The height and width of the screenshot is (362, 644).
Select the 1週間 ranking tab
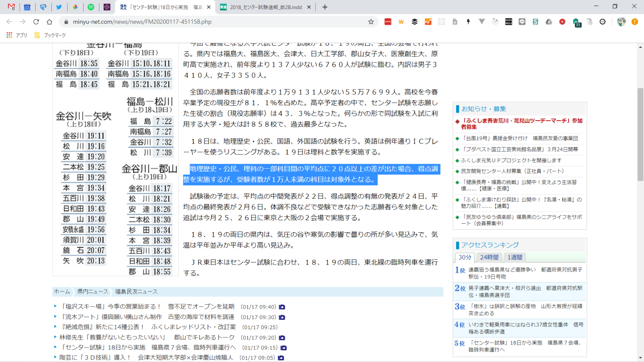(515, 258)
